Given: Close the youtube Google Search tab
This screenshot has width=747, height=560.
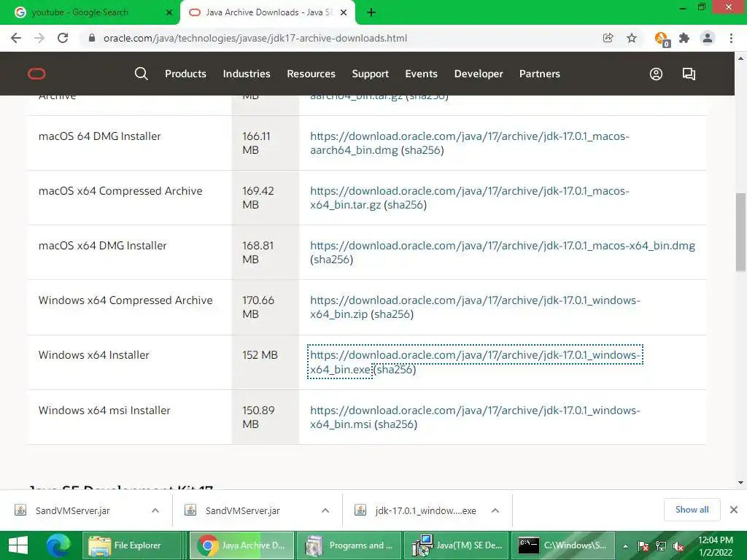Looking at the screenshot, I should pyautogui.click(x=169, y=12).
